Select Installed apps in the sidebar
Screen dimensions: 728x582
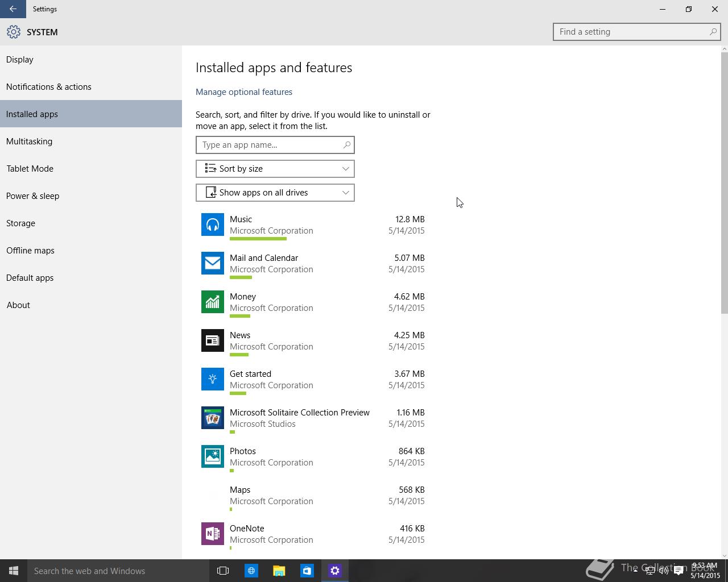(x=91, y=114)
